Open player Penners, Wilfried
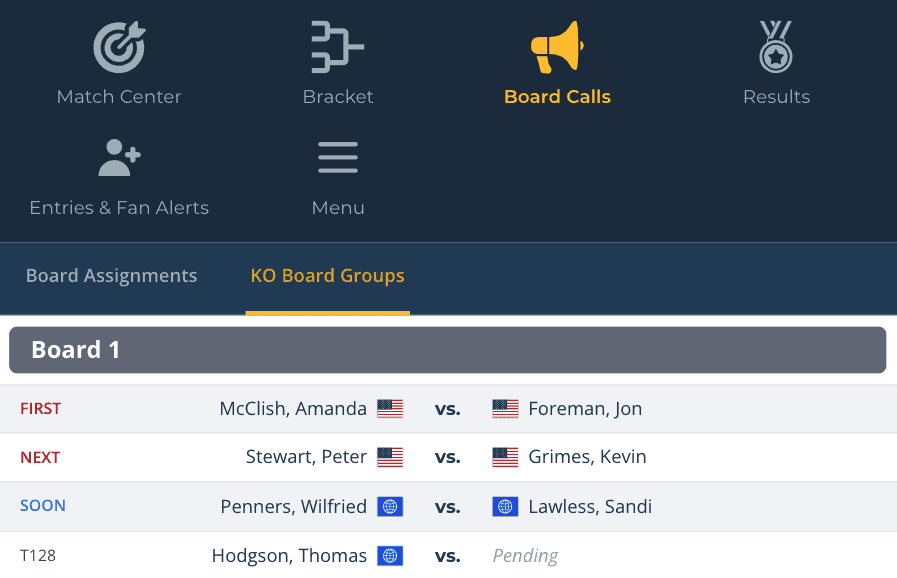 tap(293, 506)
